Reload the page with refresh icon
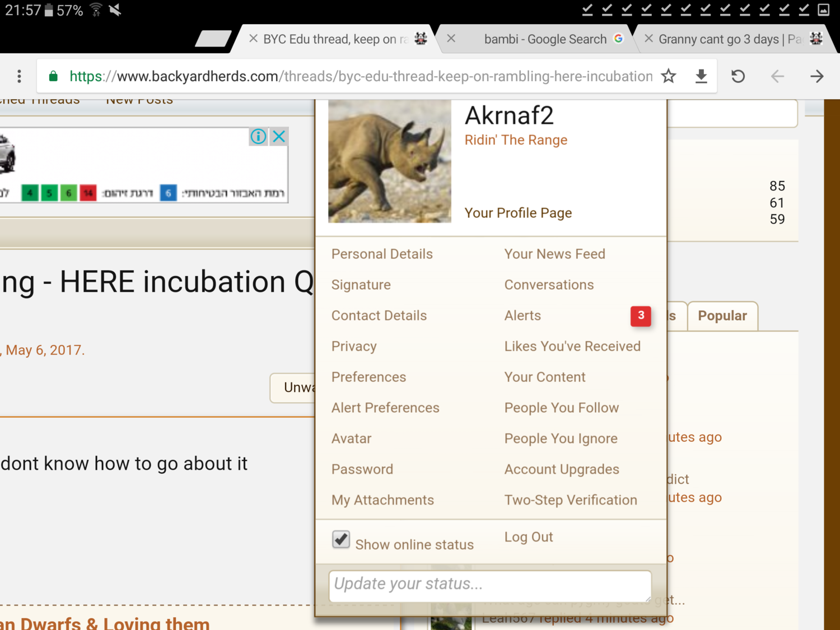The image size is (840, 630). point(738,76)
